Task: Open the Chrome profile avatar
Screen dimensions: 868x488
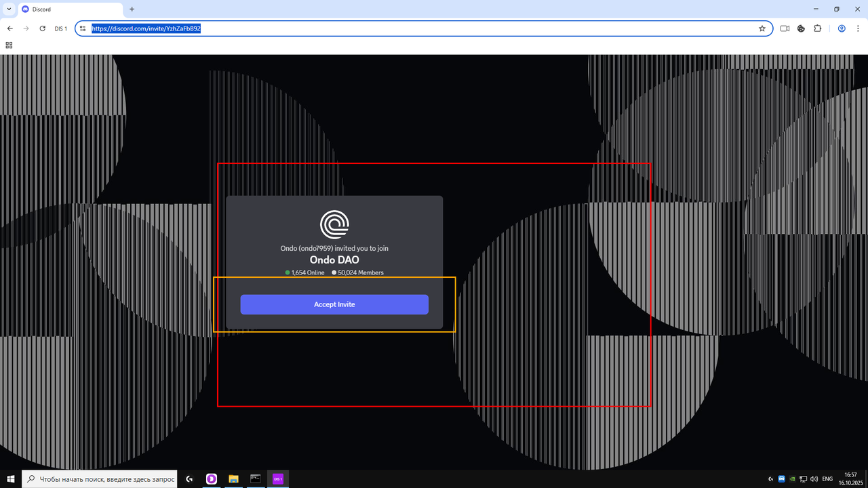Action: pos(842,28)
